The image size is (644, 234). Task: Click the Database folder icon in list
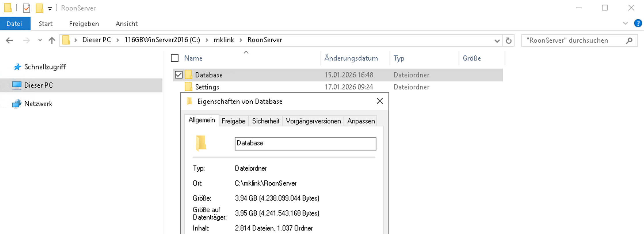188,75
